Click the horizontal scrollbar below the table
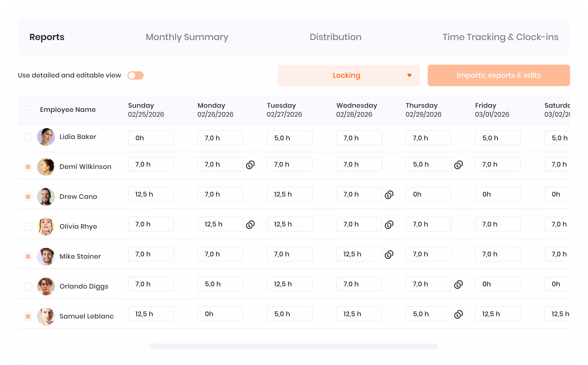 tap(294, 346)
